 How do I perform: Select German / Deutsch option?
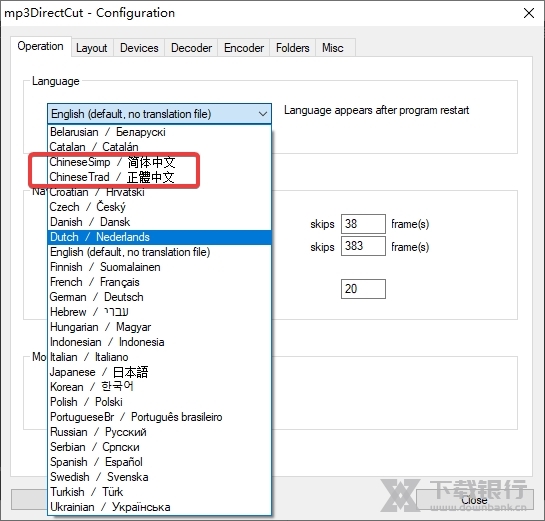pos(159,297)
